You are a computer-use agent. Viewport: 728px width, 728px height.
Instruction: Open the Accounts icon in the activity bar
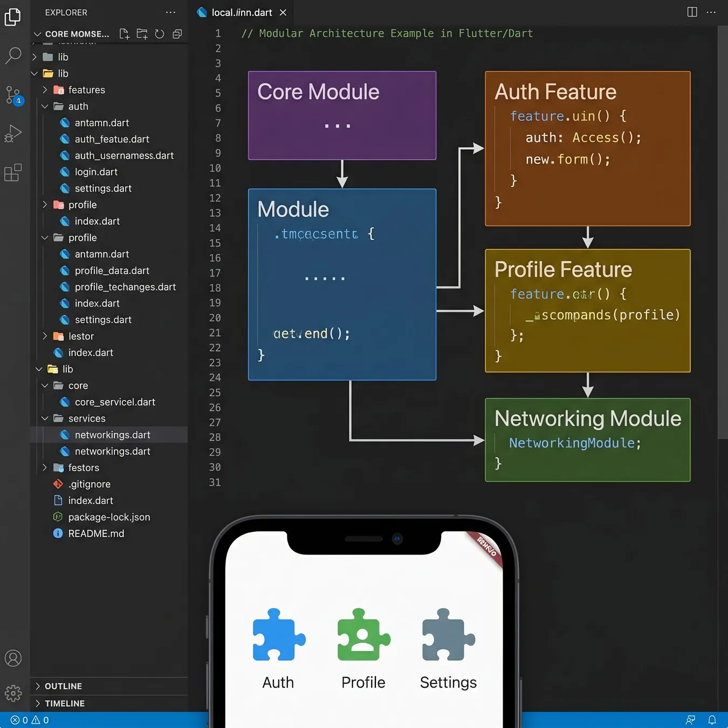click(13, 658)
